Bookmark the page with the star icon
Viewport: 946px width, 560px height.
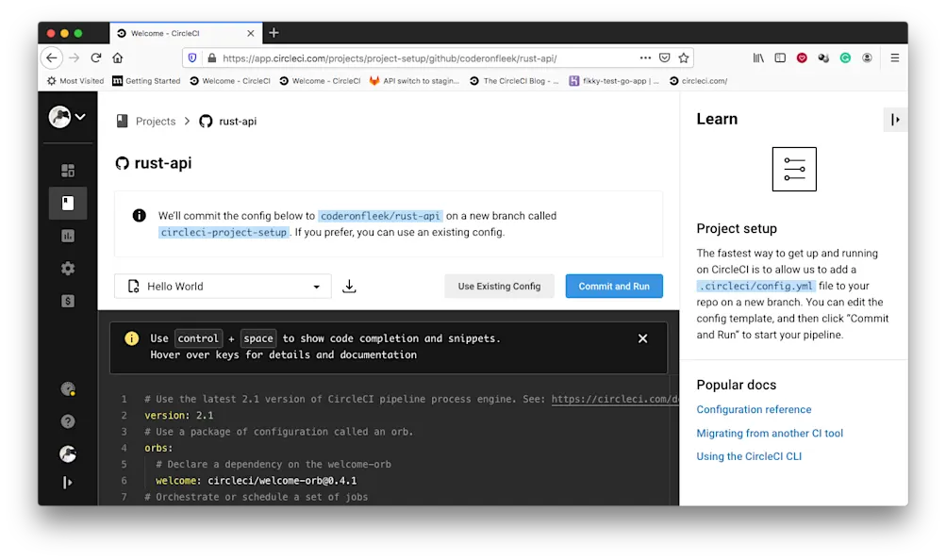point(686,58)
